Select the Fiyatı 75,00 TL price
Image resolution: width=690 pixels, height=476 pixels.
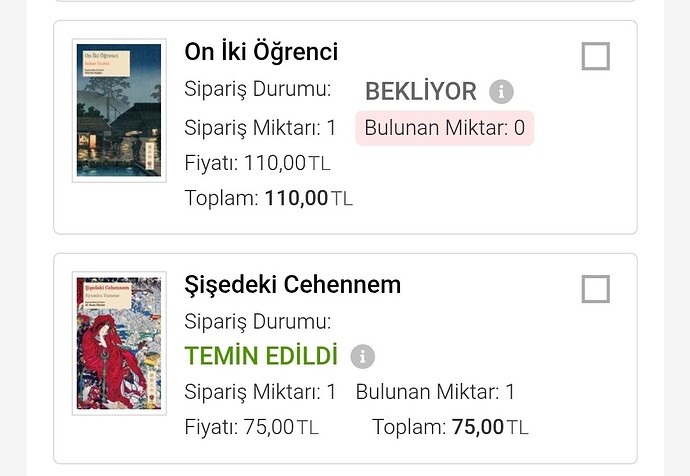251,427
